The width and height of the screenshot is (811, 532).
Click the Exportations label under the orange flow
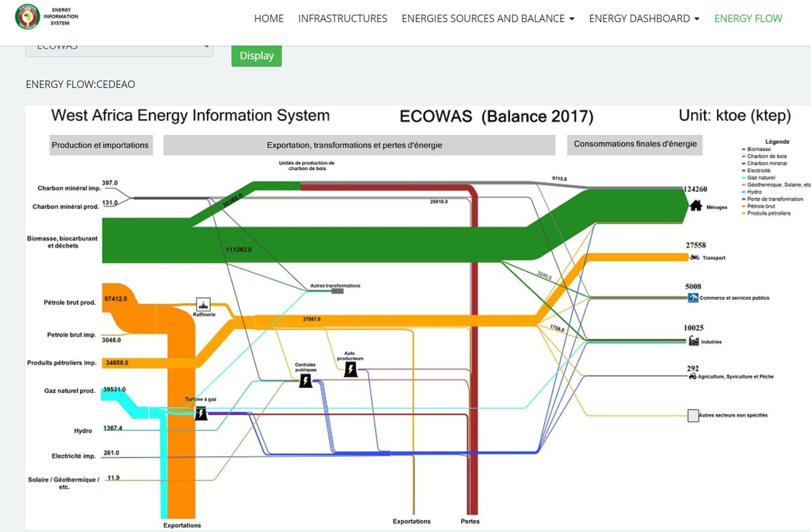[182, 525]
